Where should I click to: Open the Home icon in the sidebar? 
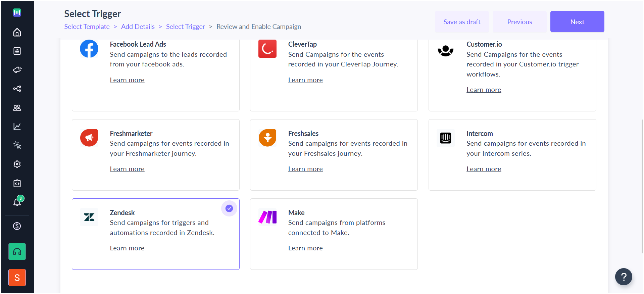[17, 32]
